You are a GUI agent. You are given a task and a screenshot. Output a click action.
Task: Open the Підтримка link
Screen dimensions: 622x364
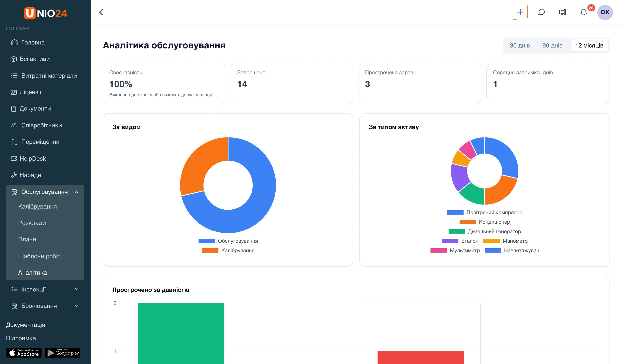coord(21,338)
